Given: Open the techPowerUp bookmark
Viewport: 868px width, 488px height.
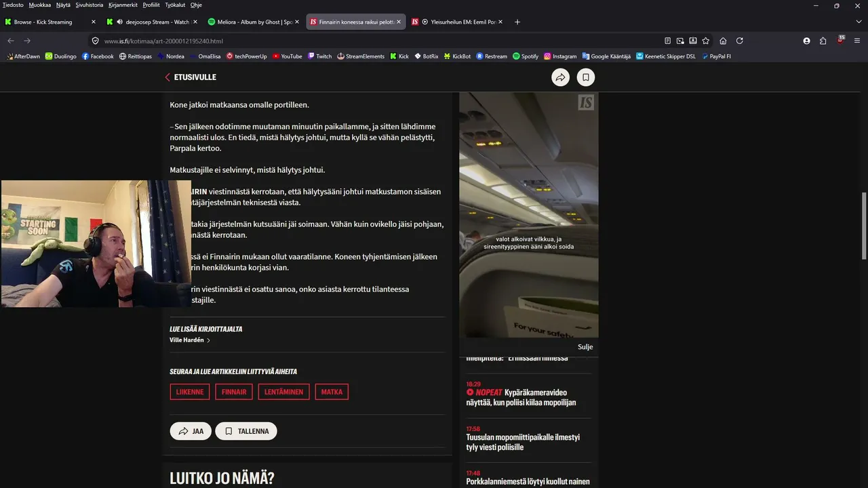Looking at the screenshot, I should pos(247,56).
